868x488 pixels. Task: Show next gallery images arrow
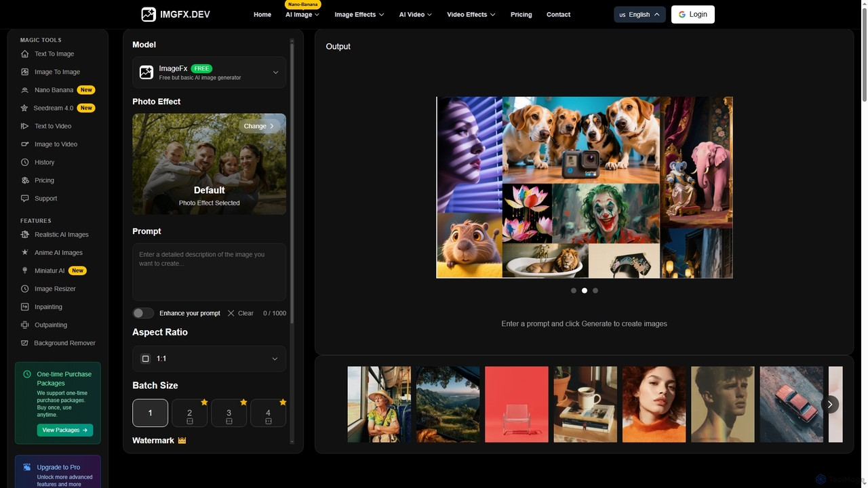[830, 405]
